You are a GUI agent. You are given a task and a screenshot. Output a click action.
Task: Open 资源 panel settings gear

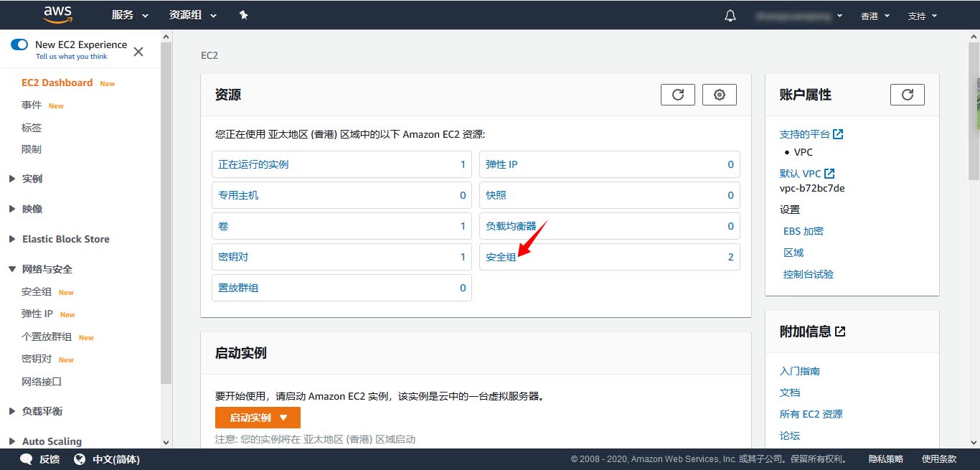[x=720, y=95]
